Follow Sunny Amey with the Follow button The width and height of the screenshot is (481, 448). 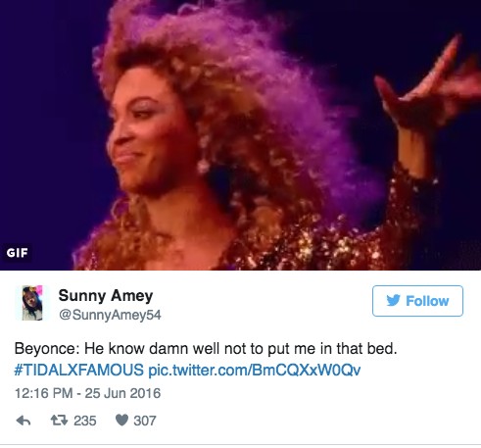pyautogui.click(x=417, y=301)
